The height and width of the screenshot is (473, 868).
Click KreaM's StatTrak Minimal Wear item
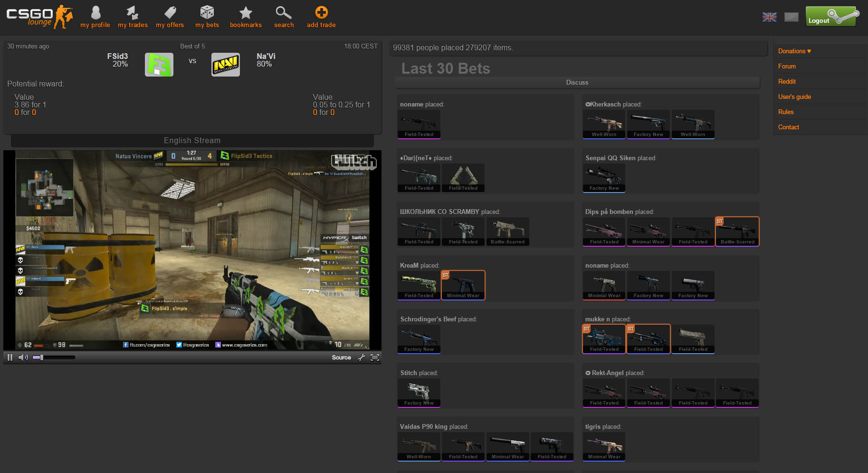tap(463, 285)
